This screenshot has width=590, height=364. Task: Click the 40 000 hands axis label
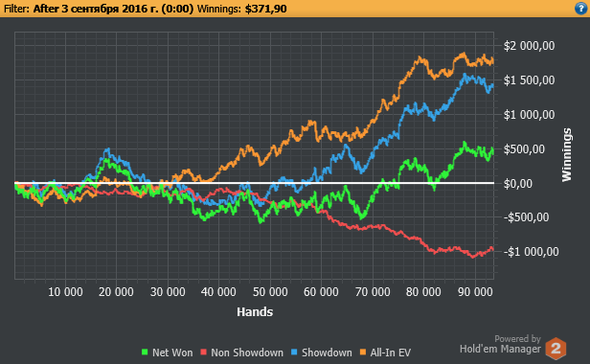tap(218, 292)
